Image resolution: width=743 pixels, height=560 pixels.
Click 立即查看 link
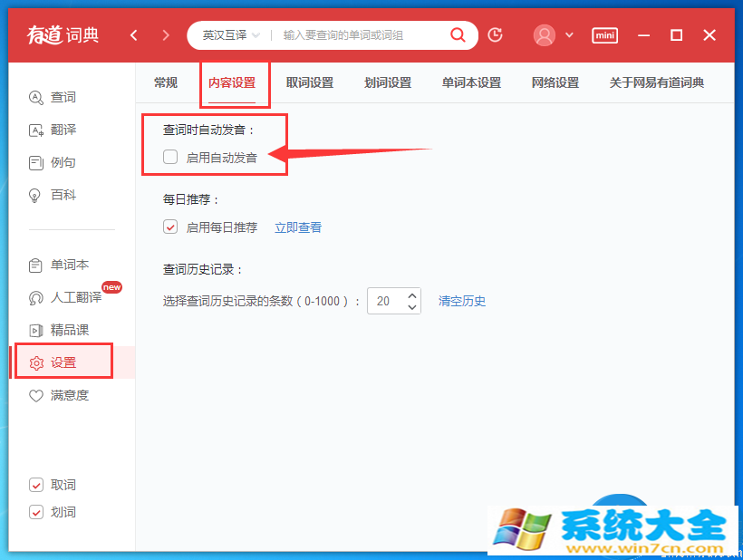pos(298,227)
